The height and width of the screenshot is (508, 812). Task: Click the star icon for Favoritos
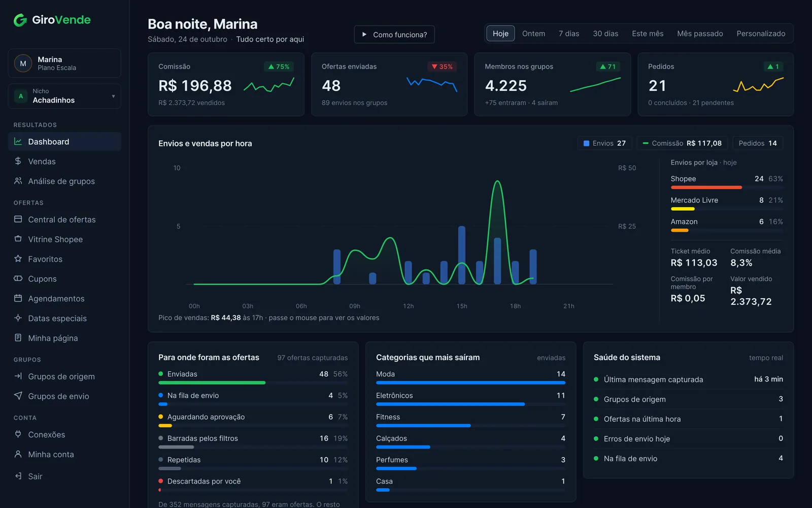tap(18, 259)
